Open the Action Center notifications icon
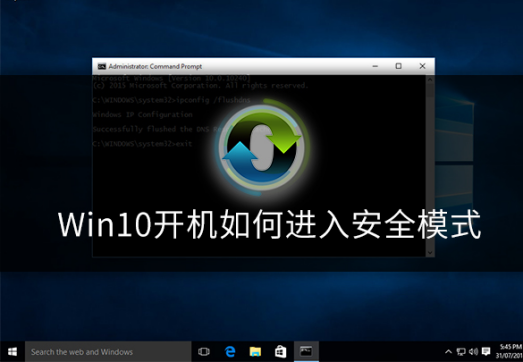Screen dimensions: 523x362 pyautogui.click(x=486, y=352)
